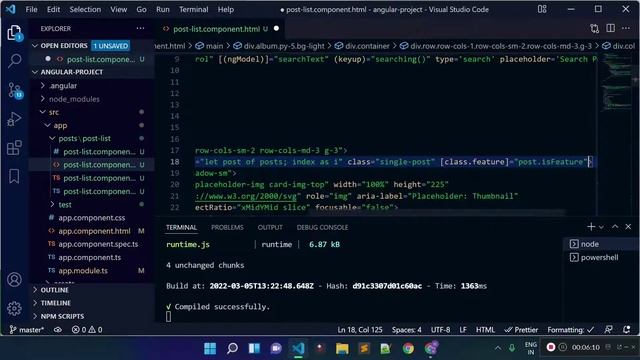
Task: Change HTML language mode
Action: coord(485,330)
